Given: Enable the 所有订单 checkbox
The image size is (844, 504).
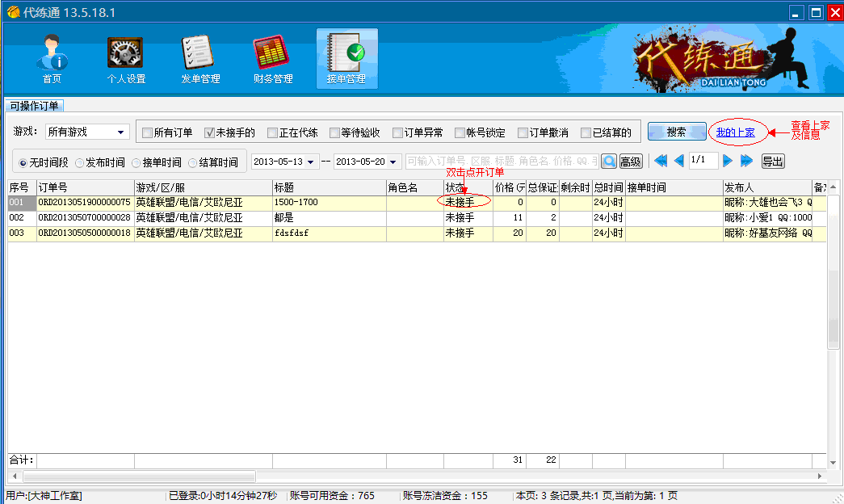Looking at the screenshot, I should coord(149,131).
